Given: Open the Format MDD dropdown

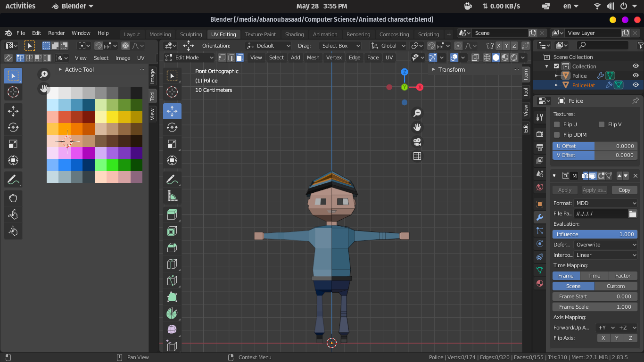Looking at the screenshot, I should 606,203.
